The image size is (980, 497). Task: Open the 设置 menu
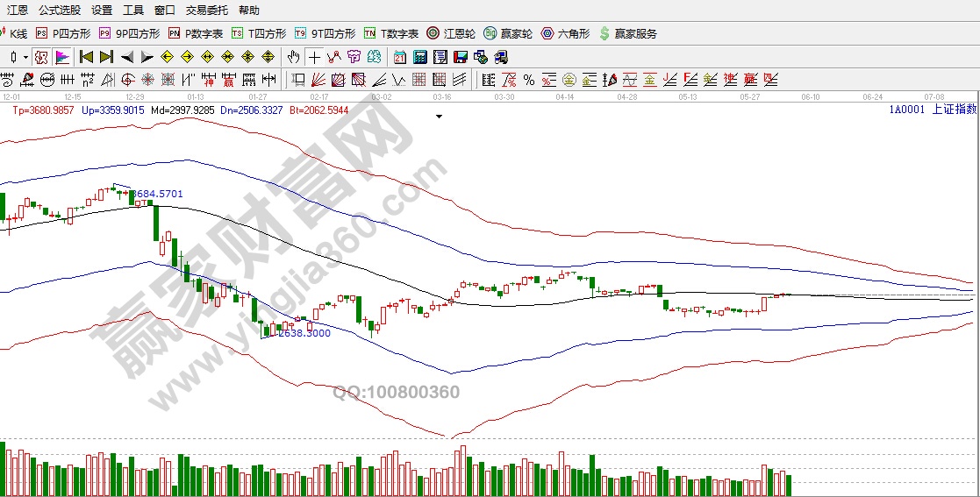click(x=102, y=11)
